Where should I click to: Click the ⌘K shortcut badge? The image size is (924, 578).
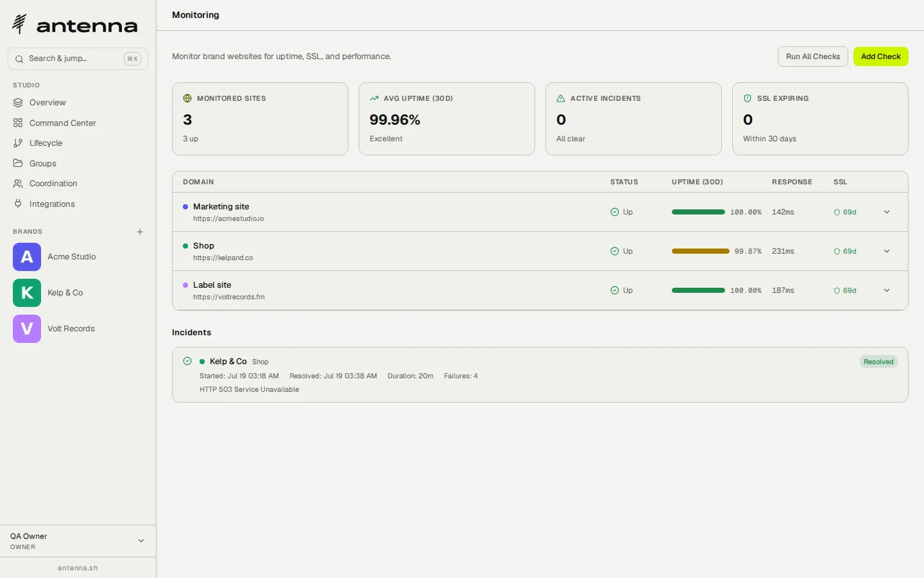point(132,58)
